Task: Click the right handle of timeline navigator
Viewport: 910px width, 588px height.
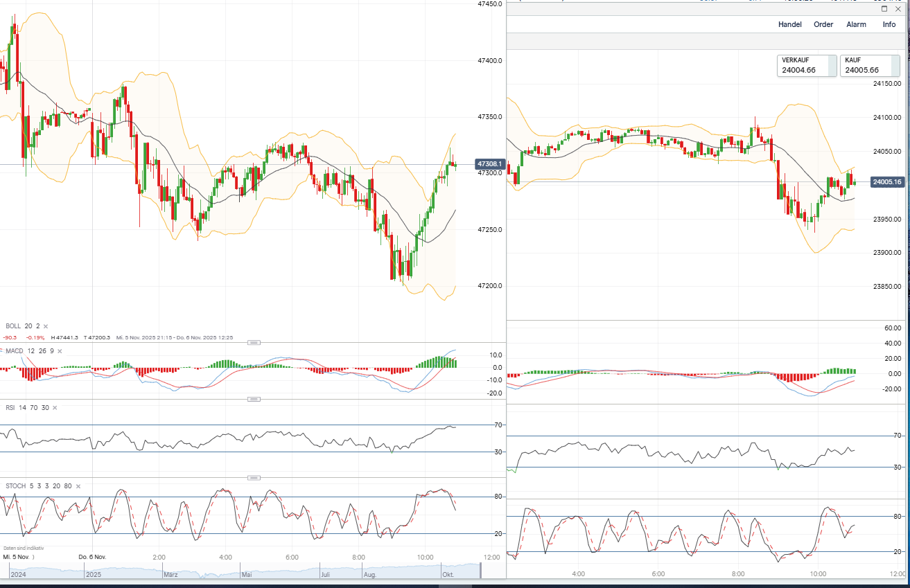Action: (481, 572)
